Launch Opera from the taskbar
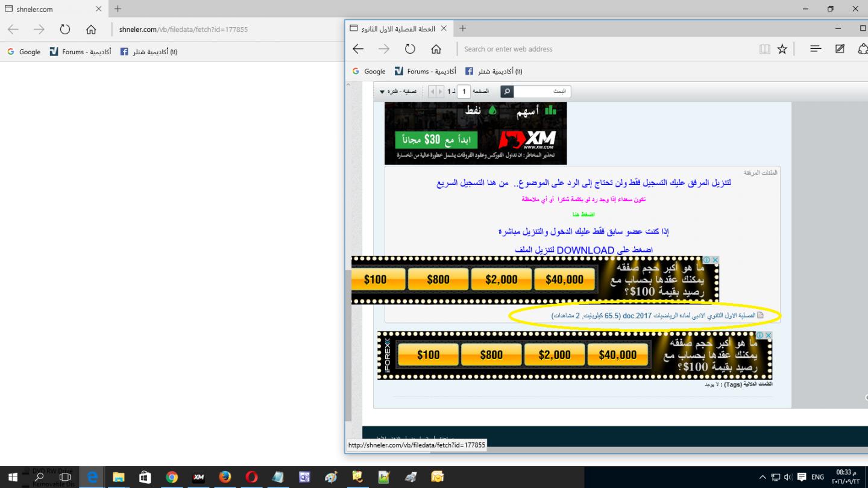This screenshot has width=868, height=488. point(251,477)
